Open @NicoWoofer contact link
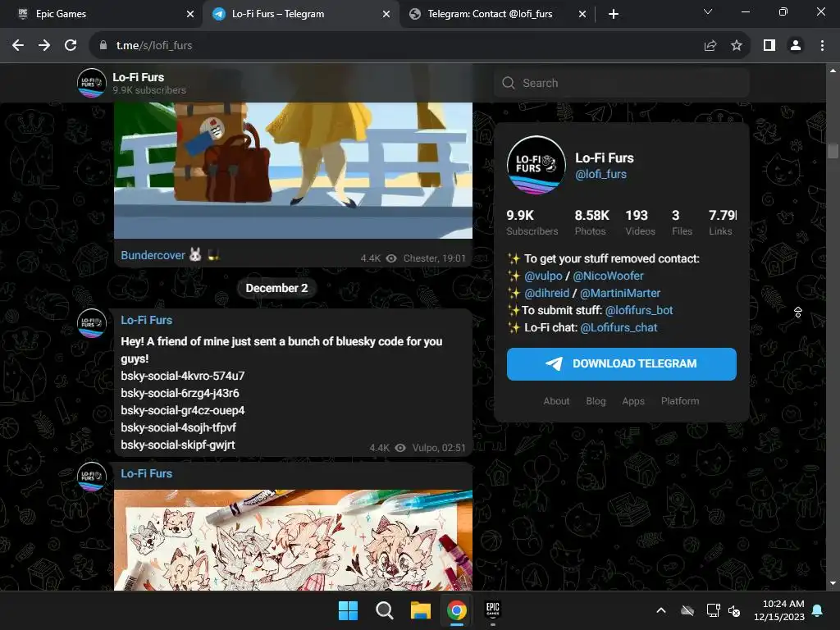The image size is (840, 630). 608,276
